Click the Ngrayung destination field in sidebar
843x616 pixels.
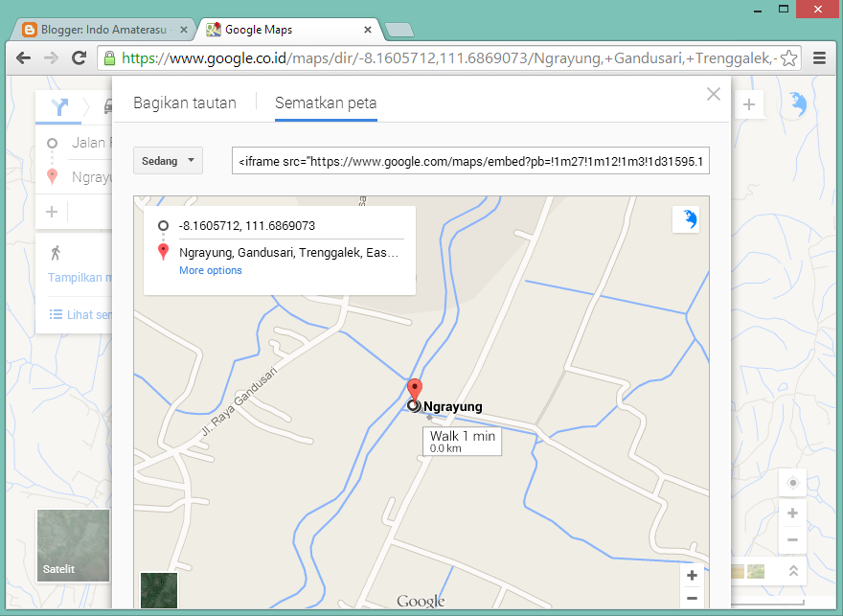click(91, 177)
